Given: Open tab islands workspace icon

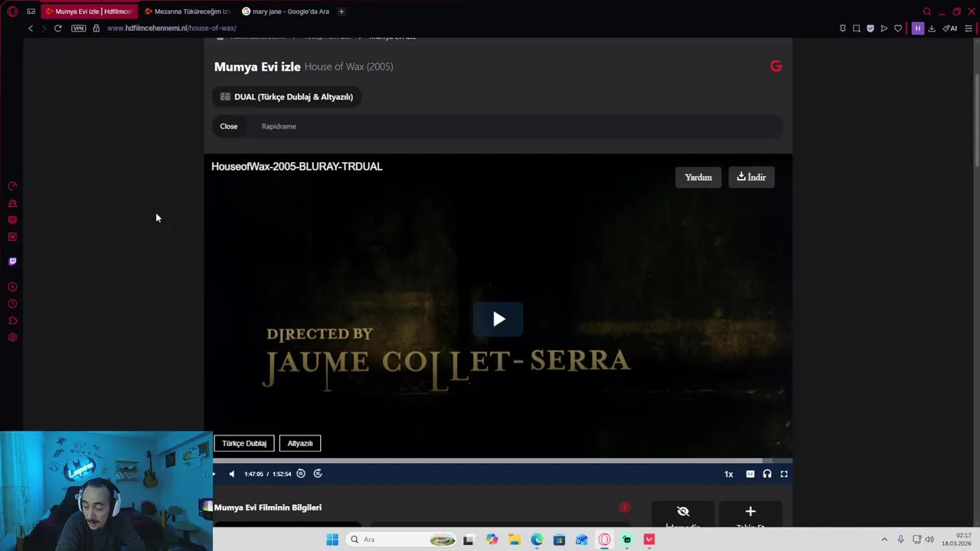Looking at the screenshot, I should point(31,11).
